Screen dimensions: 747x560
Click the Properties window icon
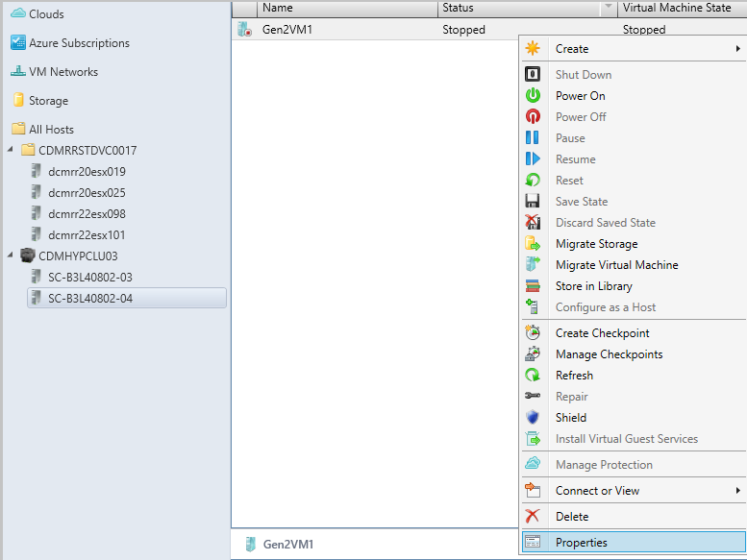coord(533,542)
